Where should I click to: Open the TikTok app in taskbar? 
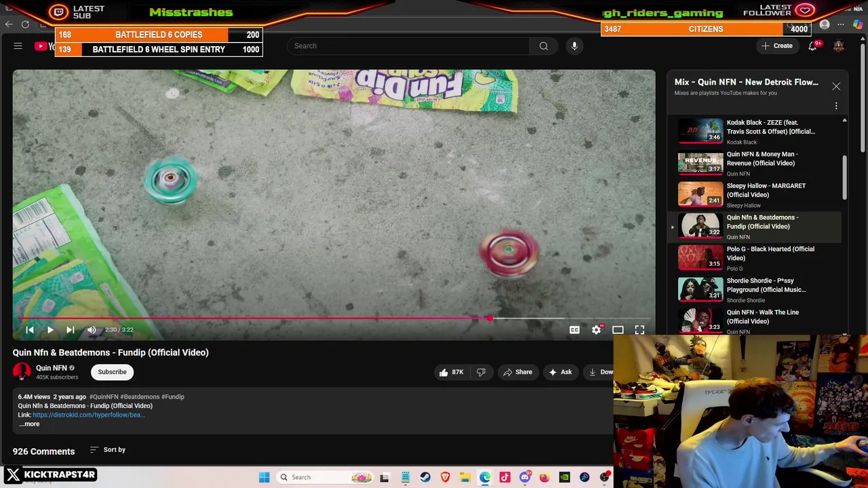(x=505, y=477)
